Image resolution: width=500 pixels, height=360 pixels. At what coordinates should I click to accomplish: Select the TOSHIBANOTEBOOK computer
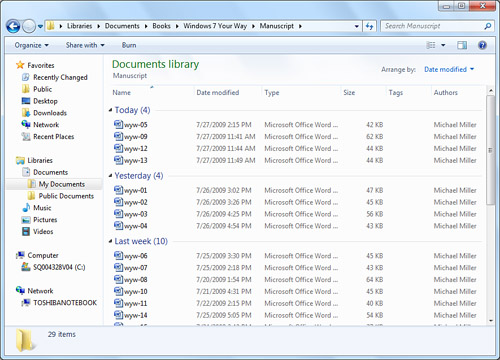(65, 303)
